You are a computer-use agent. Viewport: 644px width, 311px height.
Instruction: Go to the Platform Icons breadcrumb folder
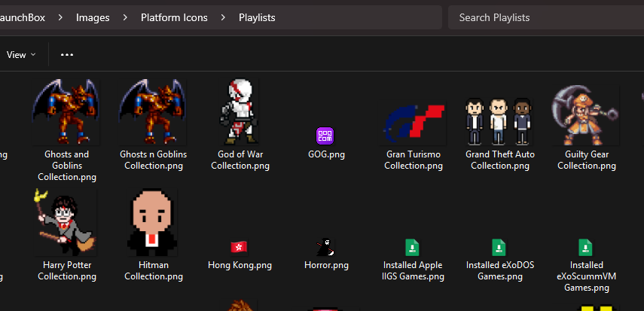coord(174,17)
